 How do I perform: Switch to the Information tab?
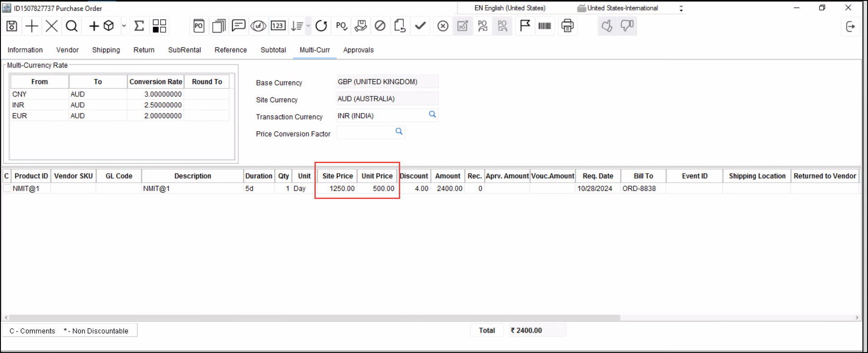coord(25,50)
